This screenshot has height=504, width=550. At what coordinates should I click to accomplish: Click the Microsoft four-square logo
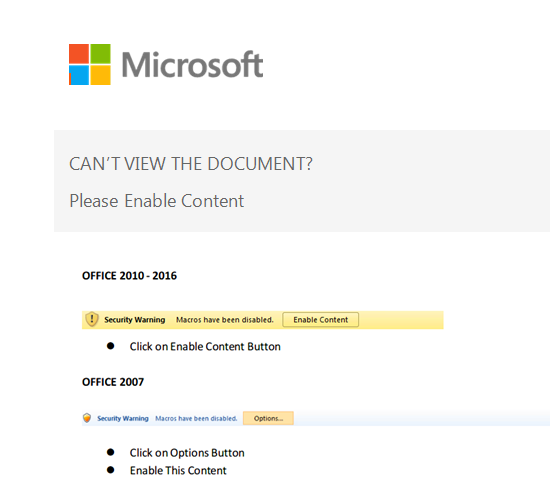[90, 65]
